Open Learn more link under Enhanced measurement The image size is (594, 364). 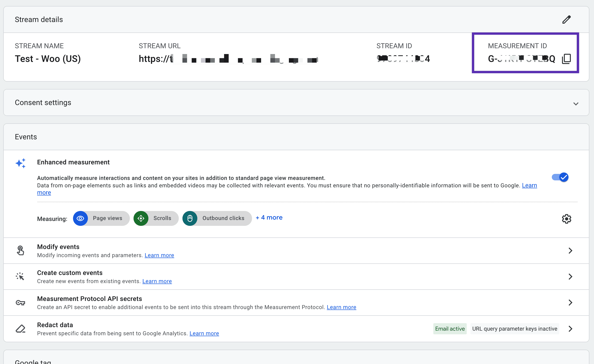click(x=529, y=185)
